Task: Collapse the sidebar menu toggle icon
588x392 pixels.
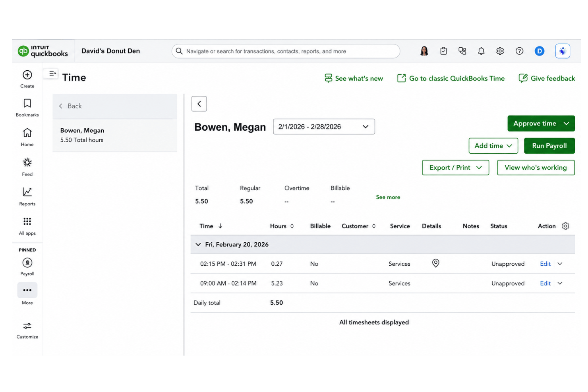Action: (x=52, y=73)
